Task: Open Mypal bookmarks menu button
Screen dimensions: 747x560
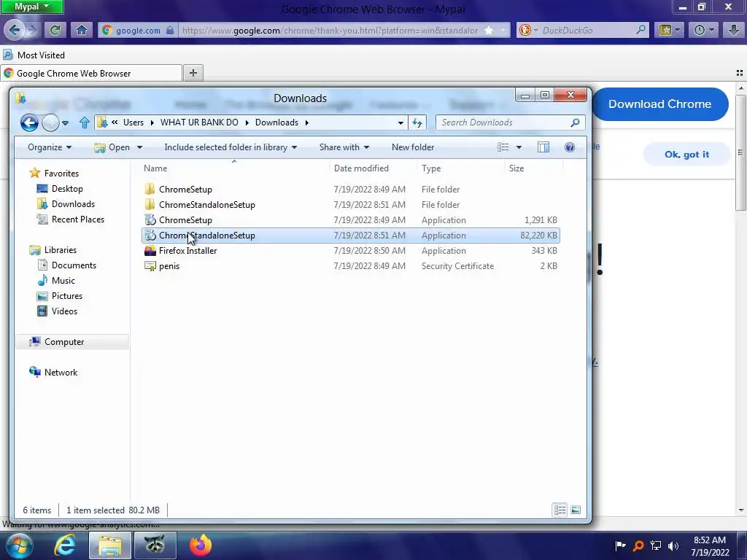Action: (670, 31)
